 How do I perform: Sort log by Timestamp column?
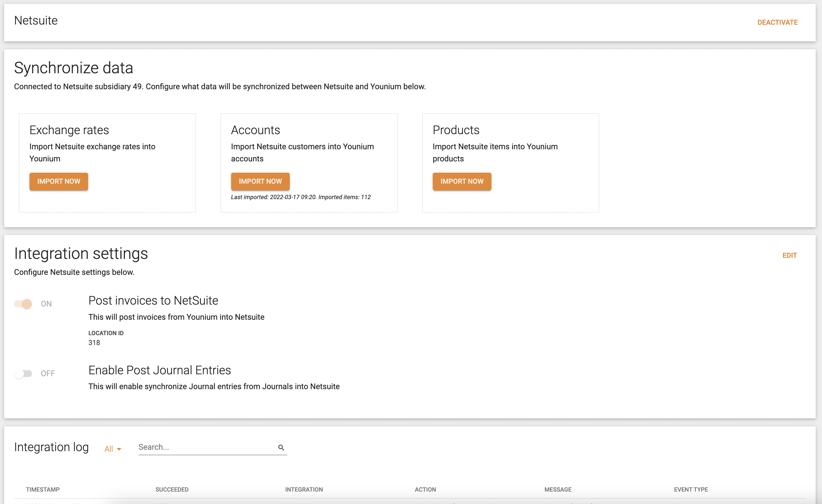point(43,489)
